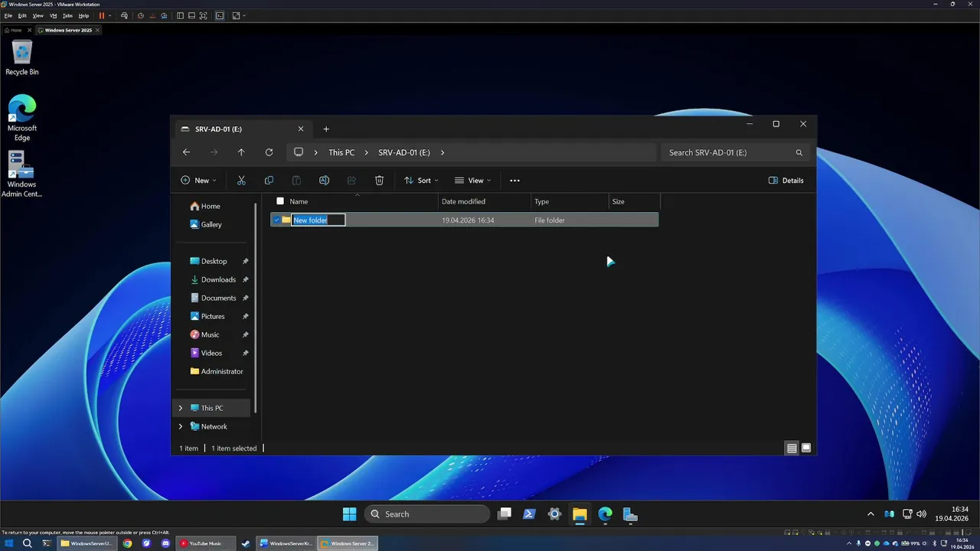980x551 pixels.
Task: Click the VMware pause (suspend) button
Action: [102, 15]
